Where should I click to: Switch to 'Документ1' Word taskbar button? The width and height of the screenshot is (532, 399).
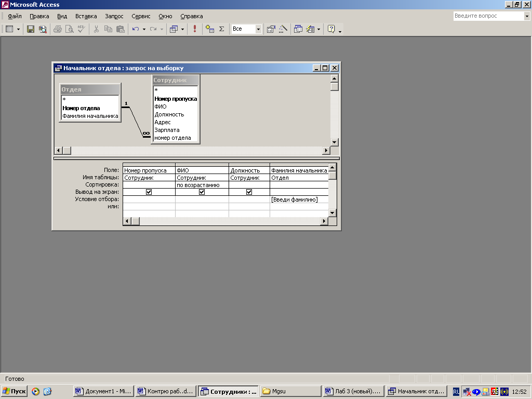[x=103, y=391]
